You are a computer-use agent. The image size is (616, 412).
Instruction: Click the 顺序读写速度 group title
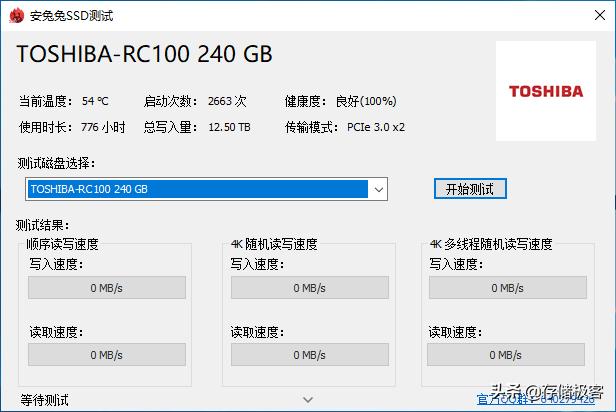[x=62, y=244]
